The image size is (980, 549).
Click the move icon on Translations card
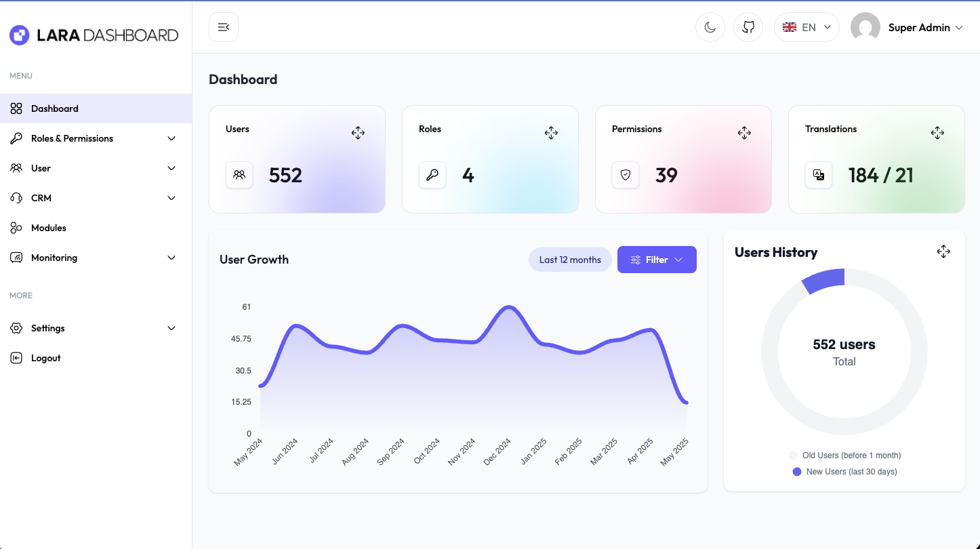(937, 133)
